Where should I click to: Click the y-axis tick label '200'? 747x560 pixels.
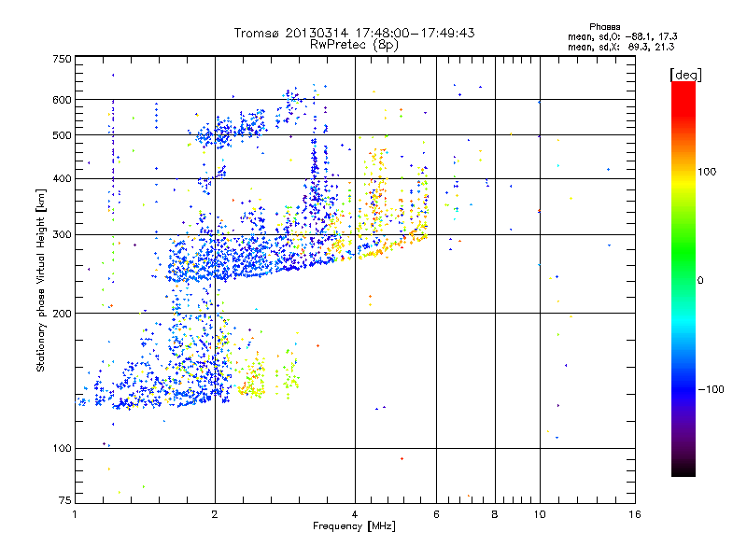pyautogui.click(x=62, y=314)
